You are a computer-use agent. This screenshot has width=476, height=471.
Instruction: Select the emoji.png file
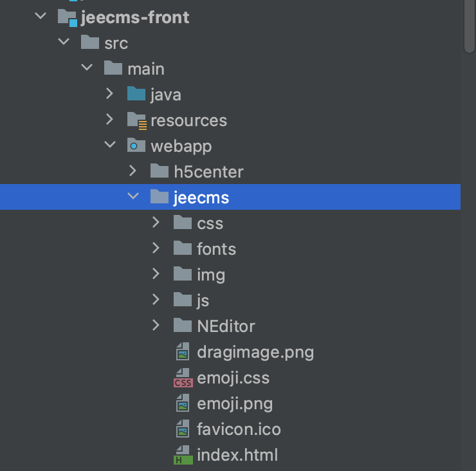point(235,403)
